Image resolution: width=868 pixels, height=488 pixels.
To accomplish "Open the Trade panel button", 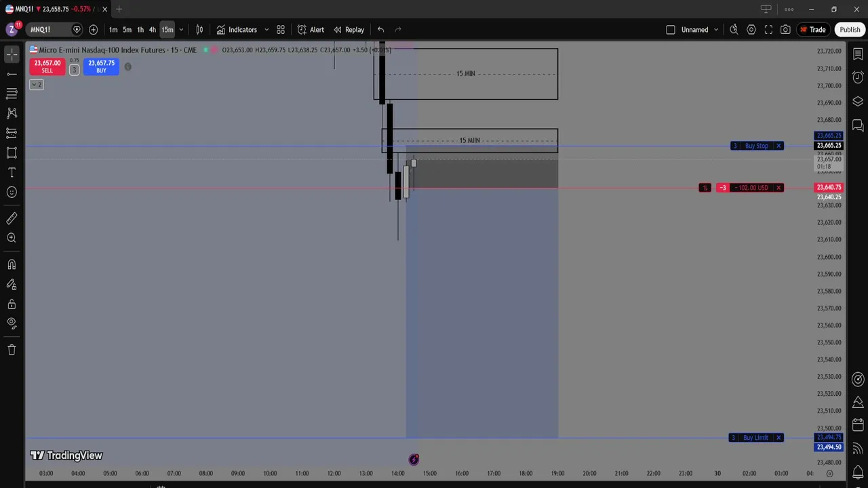I will pos(812,30).
